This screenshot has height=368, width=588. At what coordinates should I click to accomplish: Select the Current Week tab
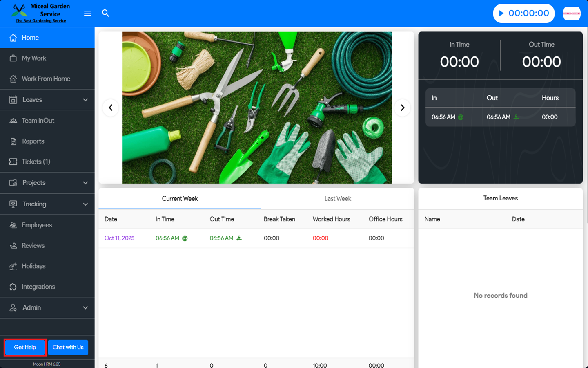pyautogui.click(x=180, y=199)
